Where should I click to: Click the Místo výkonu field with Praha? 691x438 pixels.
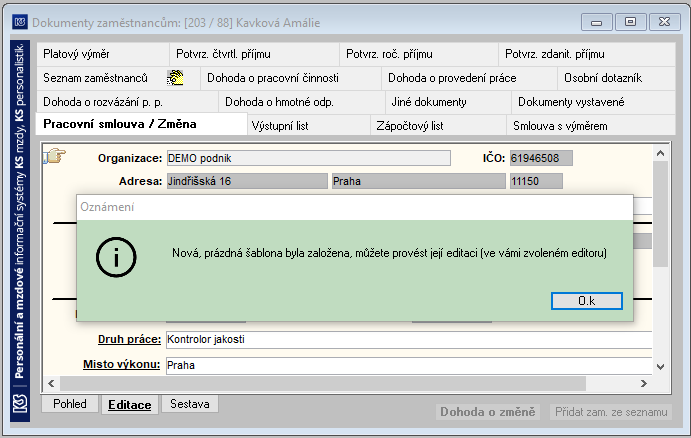(409, 366)
